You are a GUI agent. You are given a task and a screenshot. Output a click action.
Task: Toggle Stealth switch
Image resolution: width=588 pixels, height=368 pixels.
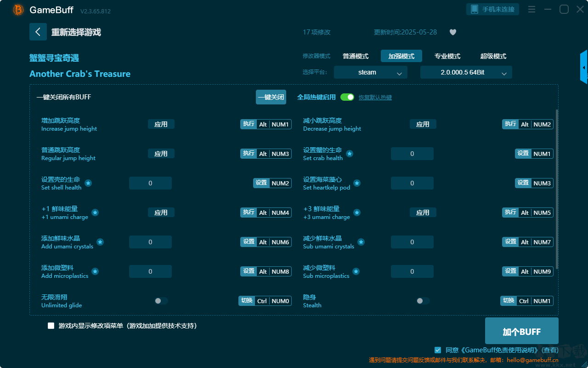423,301
